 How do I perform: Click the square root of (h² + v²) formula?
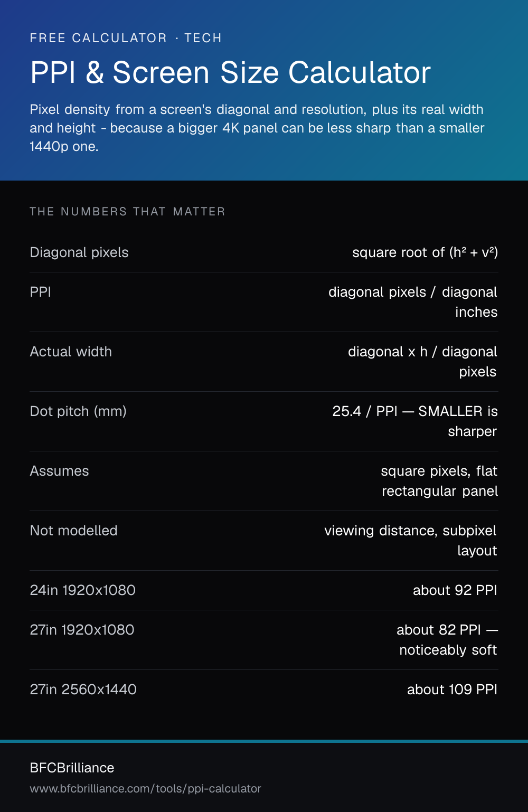pos(425,252)
